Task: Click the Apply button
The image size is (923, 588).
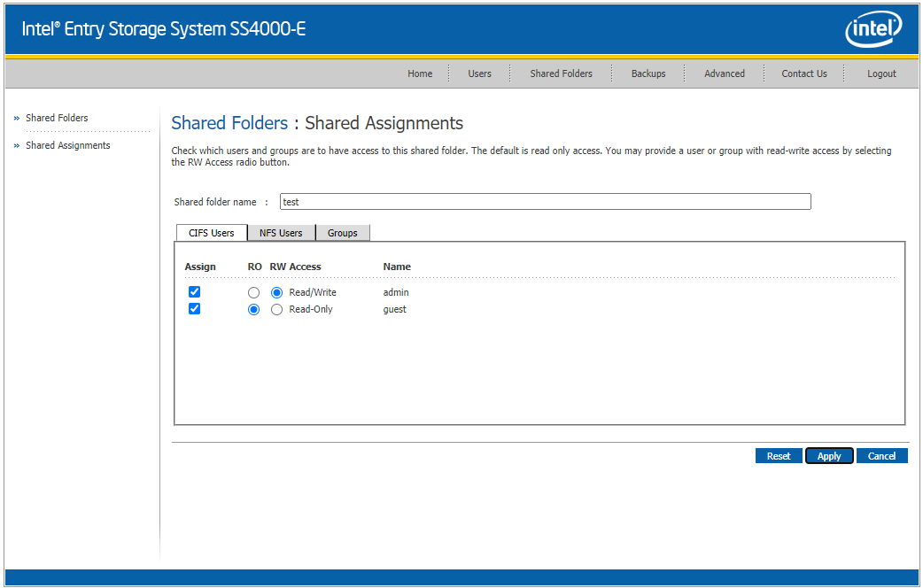Action: coord(829,456)
